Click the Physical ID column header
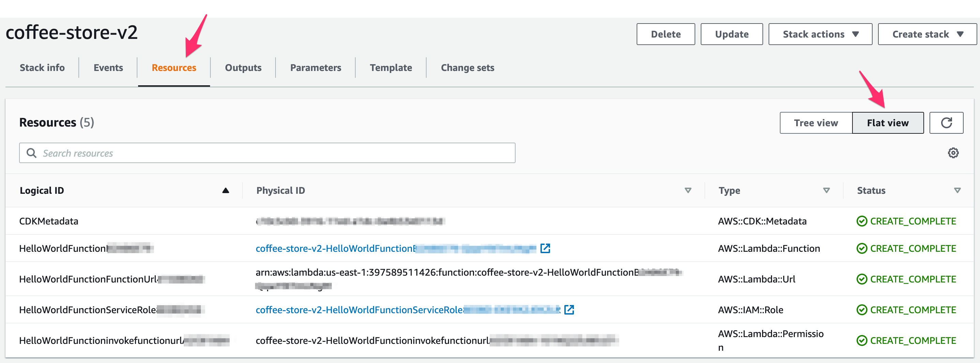The height and width of the screenshot is (363, 980). tap(280, 190)
